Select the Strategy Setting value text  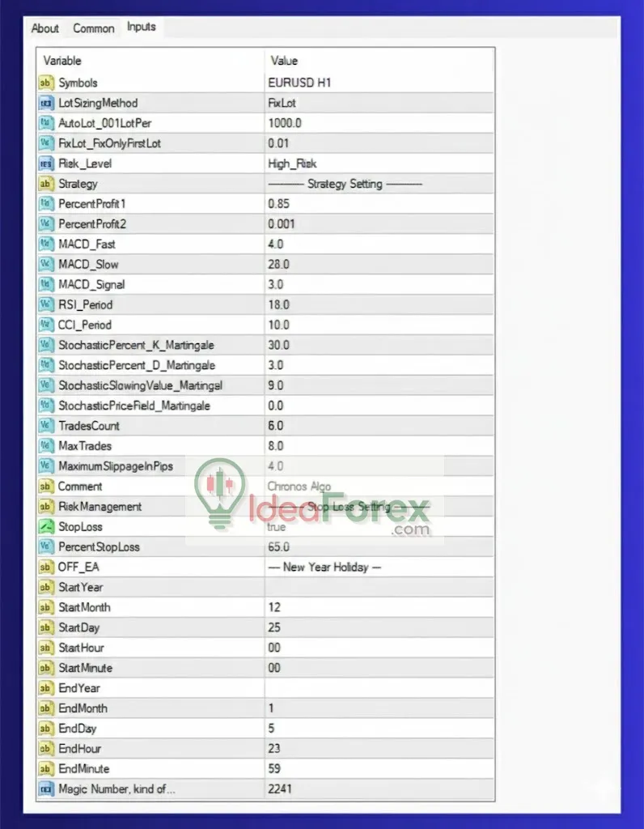pos(345,184)
